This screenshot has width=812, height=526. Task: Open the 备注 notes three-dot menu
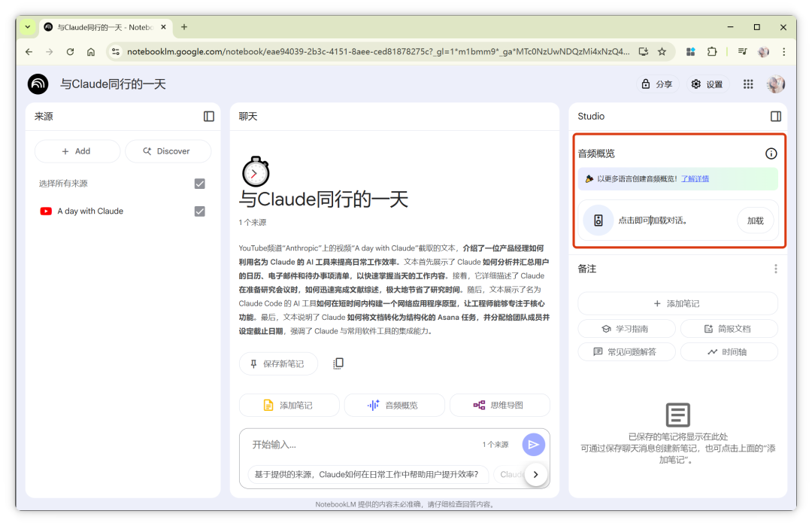(775, 269)
